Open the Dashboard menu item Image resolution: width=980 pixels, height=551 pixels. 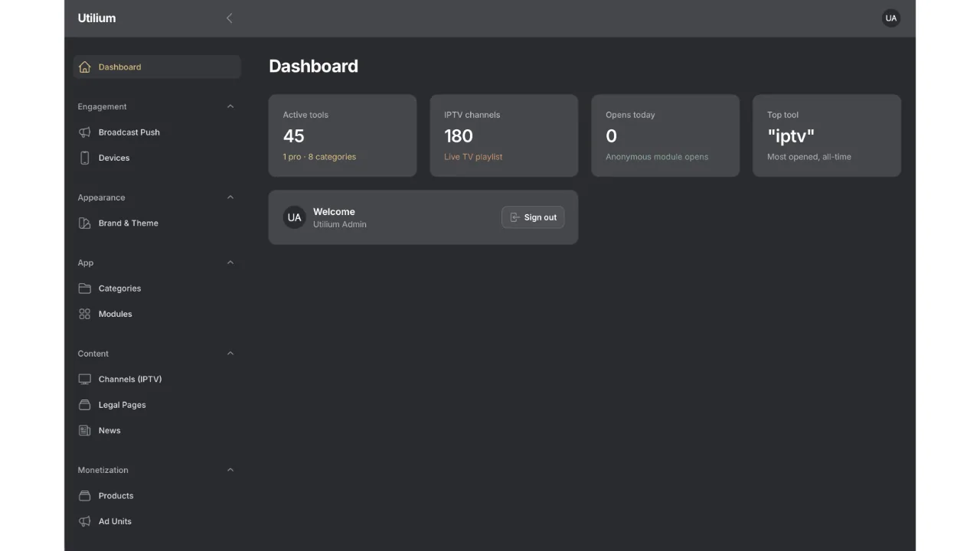pyautogui.click(x=157, y=67)
